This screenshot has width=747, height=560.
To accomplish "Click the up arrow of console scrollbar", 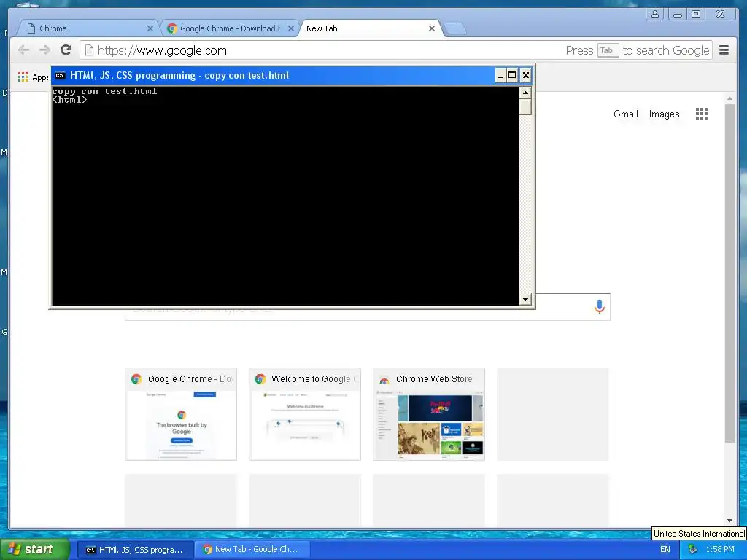I will [525, 93].
